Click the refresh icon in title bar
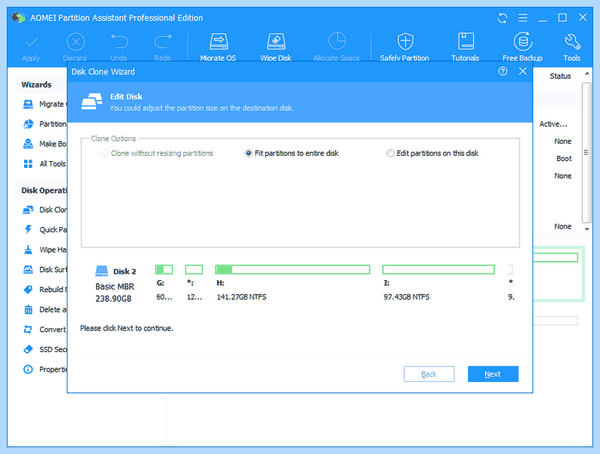Screen dimensions: 600x454 click(502, 18)
